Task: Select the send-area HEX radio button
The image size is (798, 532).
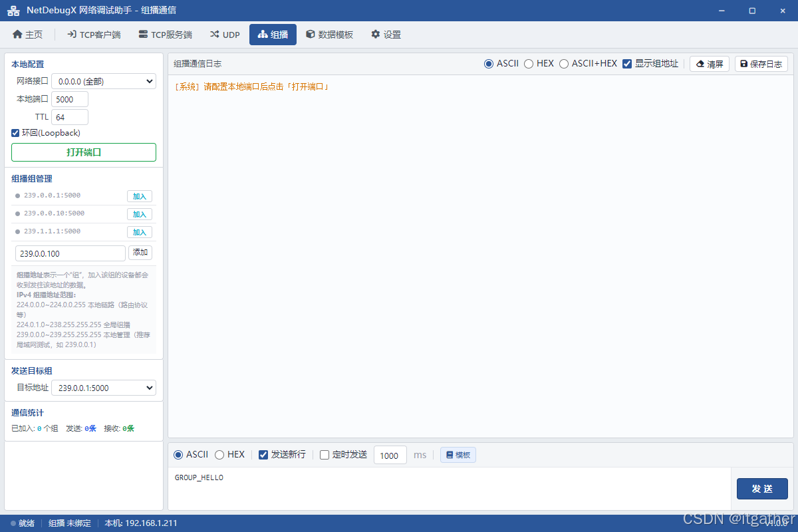Action: pos(219,455)
